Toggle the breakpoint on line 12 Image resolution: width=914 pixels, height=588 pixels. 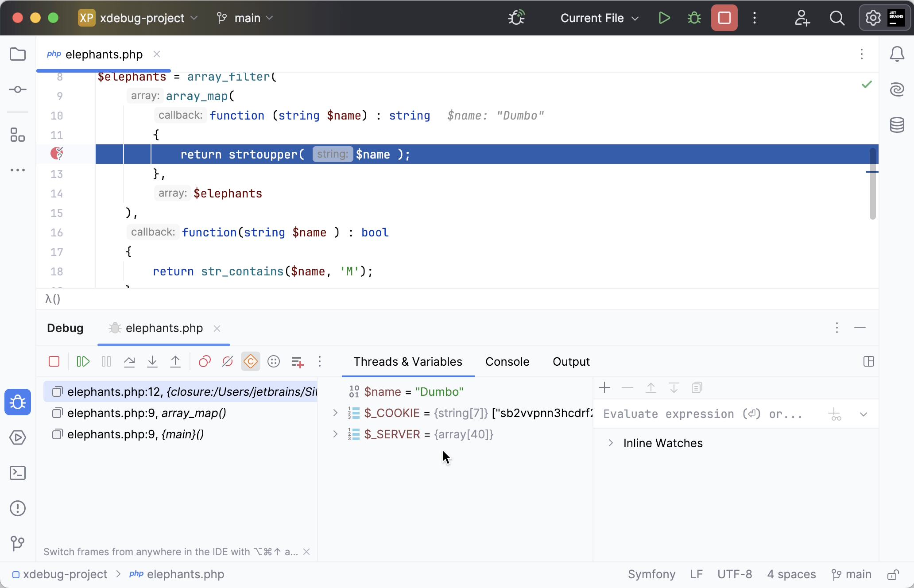pyautogui.click(x=57, y=154)
